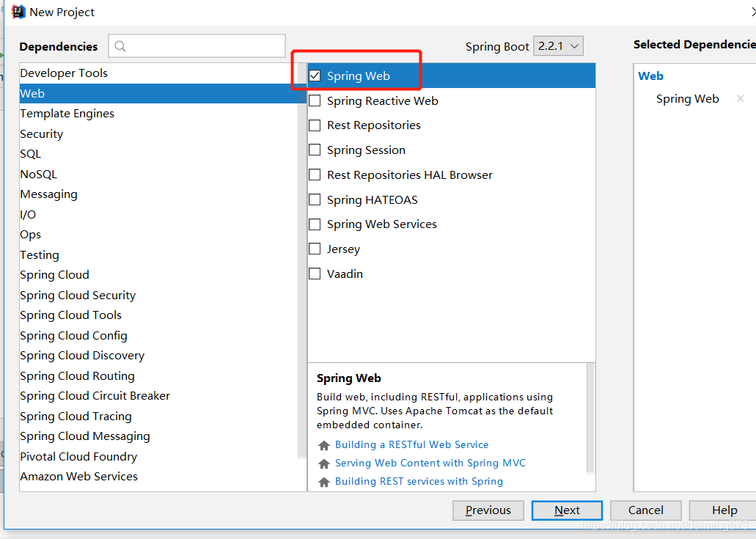The height and width of the screenshot is (539, 756).
Task: Select Pivotal Cloud Foundry category
Action: 158,456
